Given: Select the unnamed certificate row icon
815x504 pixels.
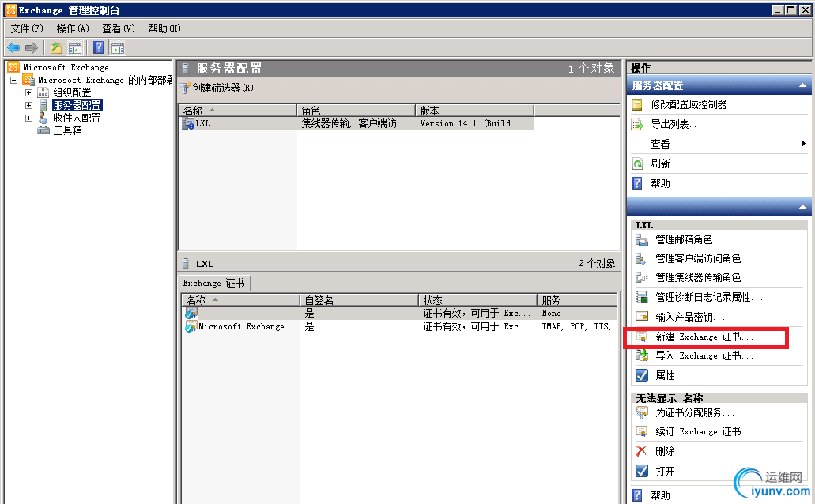Looking at the screenshot, I should coord(191,314).
